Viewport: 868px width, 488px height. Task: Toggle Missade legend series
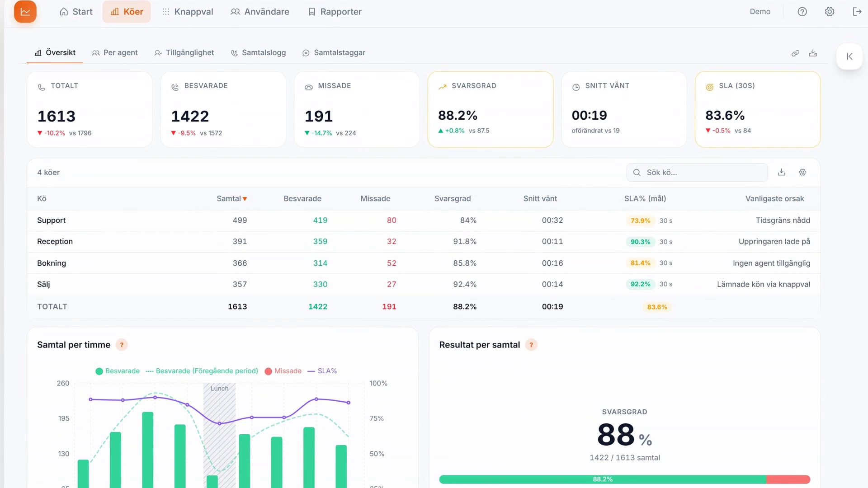[283, 371]
